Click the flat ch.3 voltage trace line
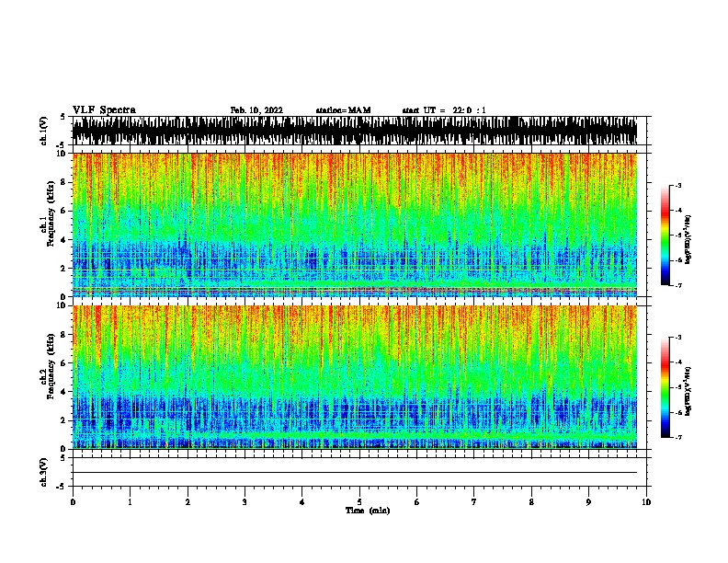Viewport: 728px width, 563px height. tap(355, 473)
